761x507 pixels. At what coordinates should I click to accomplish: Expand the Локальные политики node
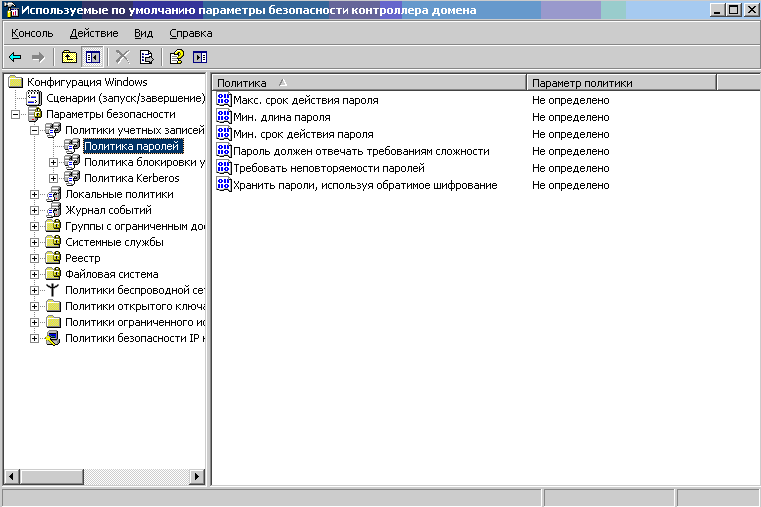click(34, 195)
